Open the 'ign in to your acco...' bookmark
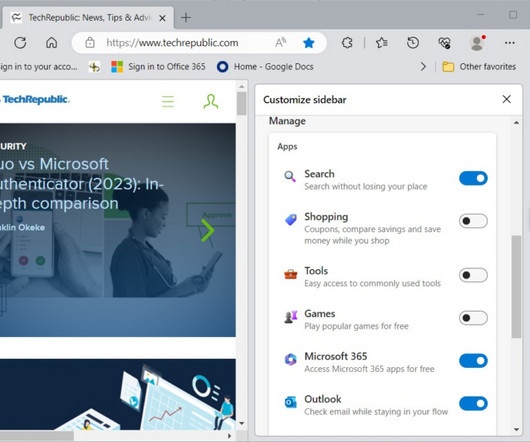The height and width of the screenshot is (442, 530). point(39,67)
